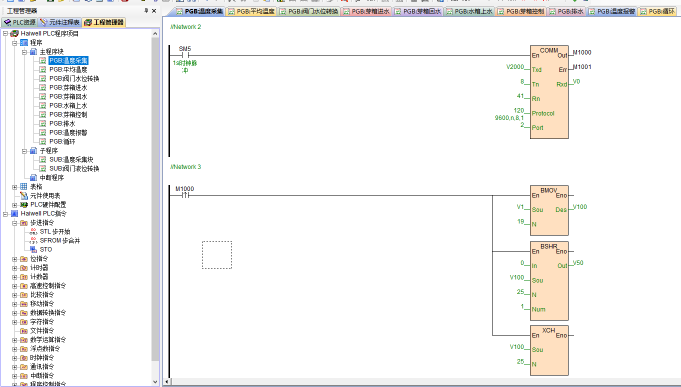
Task: Select the SM5 contact in Network 2
Action: coord(185,55)
